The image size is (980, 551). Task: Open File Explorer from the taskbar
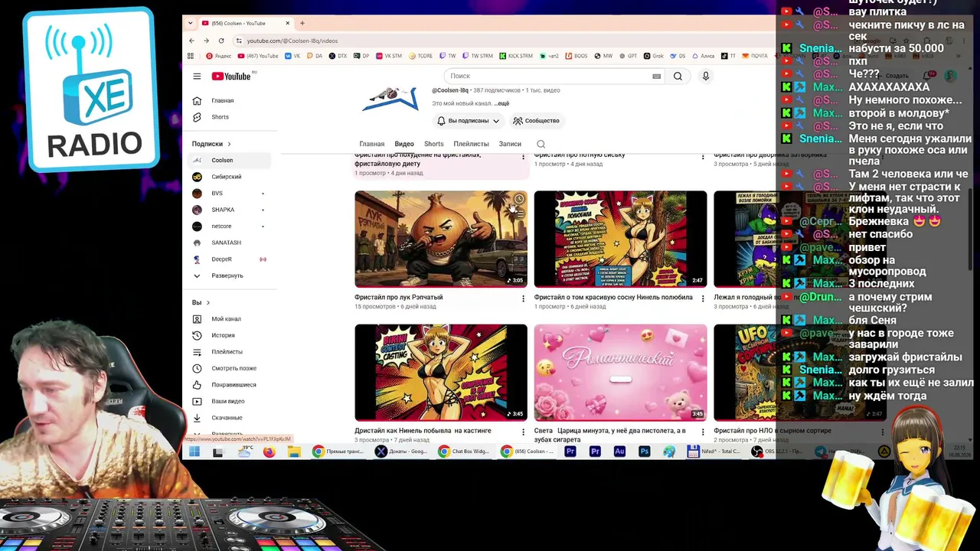(x=294, y=452)
